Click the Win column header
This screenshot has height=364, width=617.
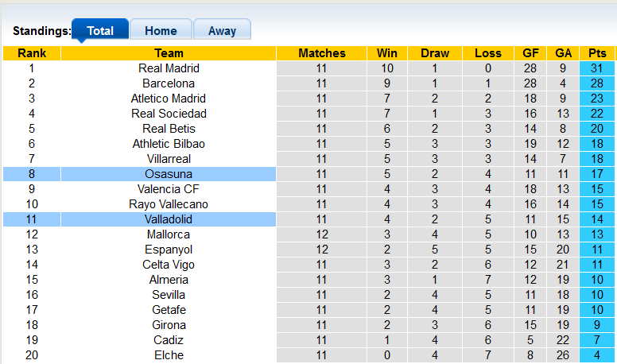point(387,53)
